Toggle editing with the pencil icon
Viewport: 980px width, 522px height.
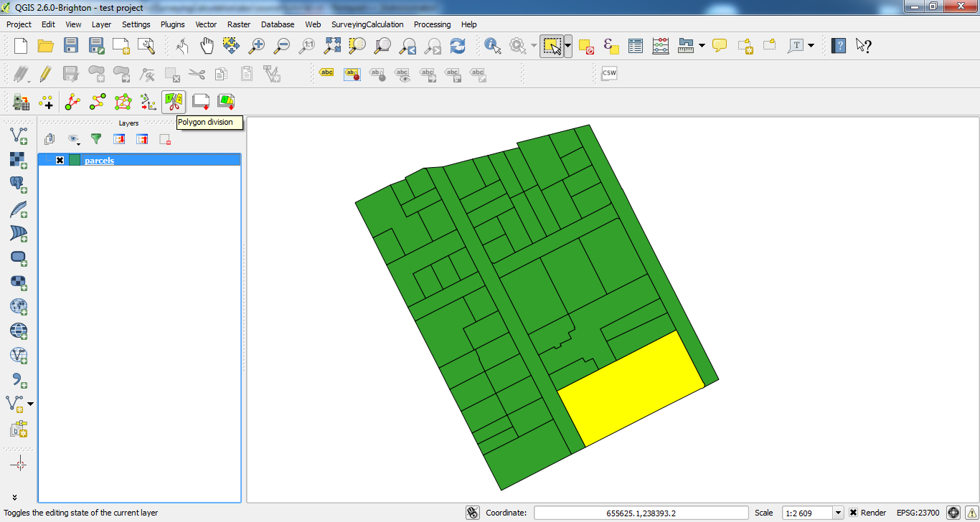click(45, 73)
